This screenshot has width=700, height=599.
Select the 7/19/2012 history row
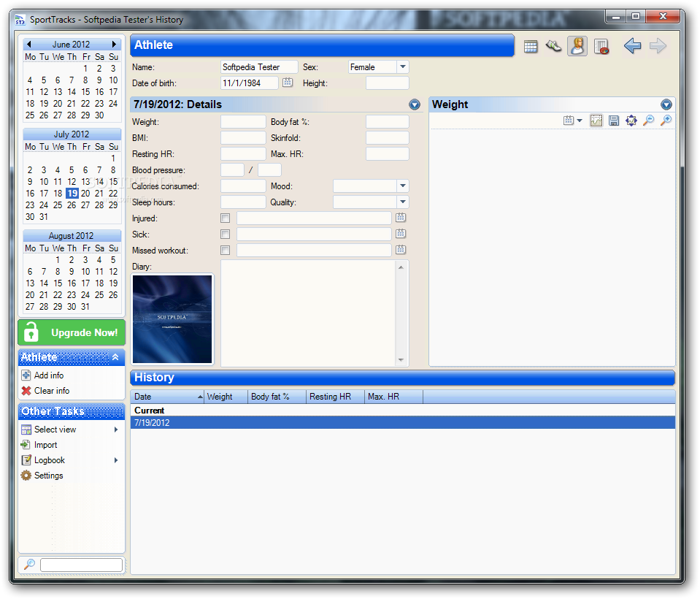403,422
